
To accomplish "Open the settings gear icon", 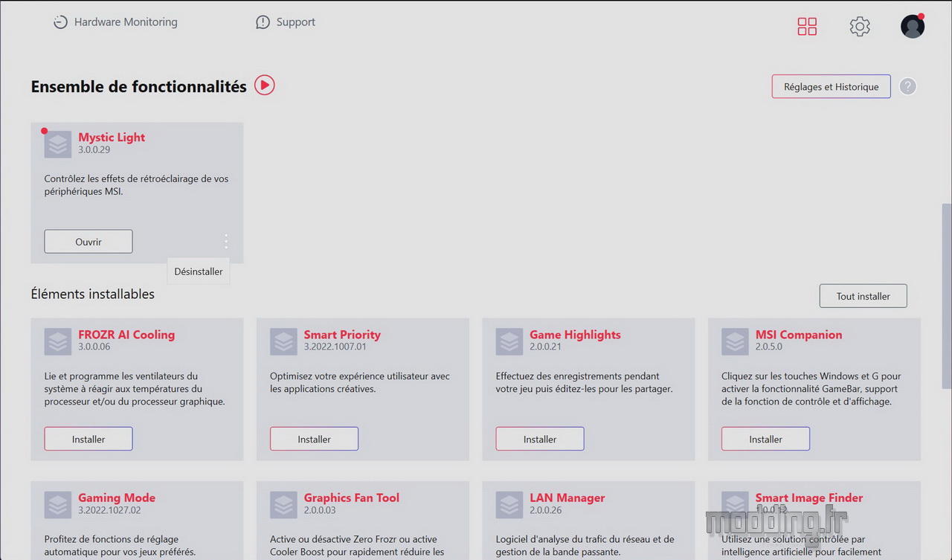I will (x=860, y=27).
